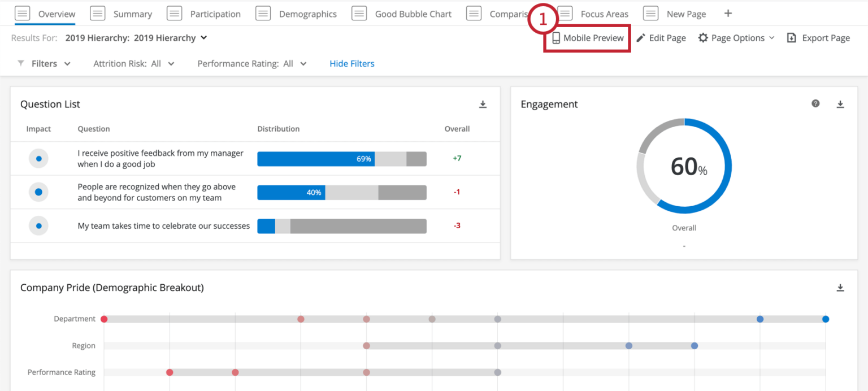
Task: Click the rightmost blue Department data point
Action: 826,319
